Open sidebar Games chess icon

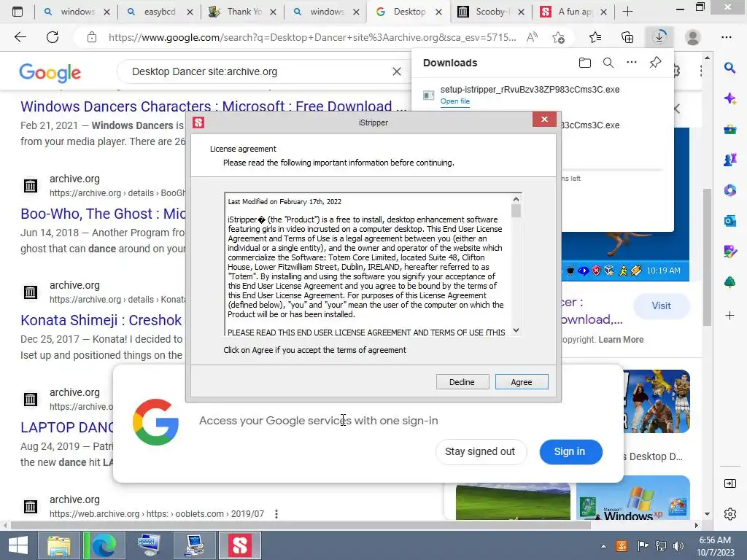pyautogui.click(x=729, y=160)
